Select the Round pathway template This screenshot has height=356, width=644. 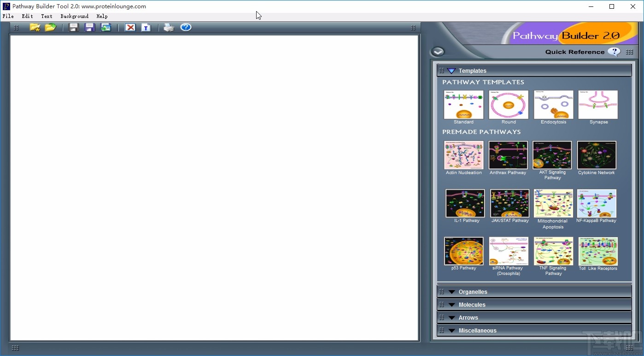point(509,105)
